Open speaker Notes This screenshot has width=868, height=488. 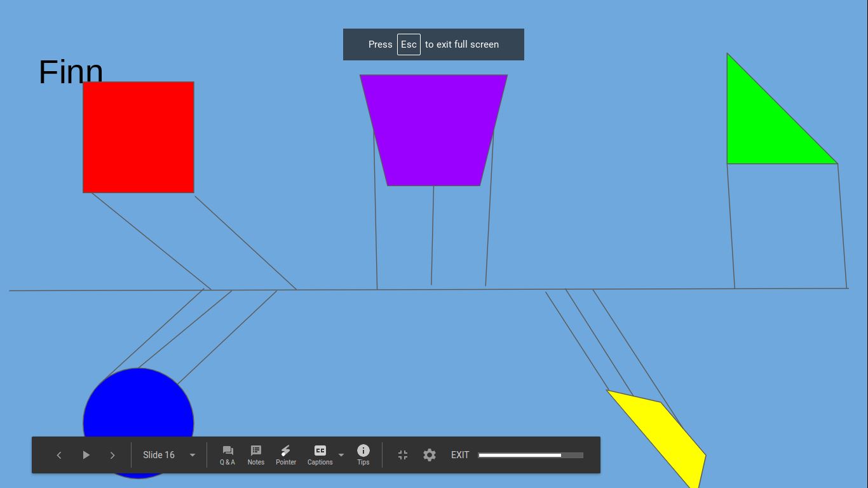256,455
